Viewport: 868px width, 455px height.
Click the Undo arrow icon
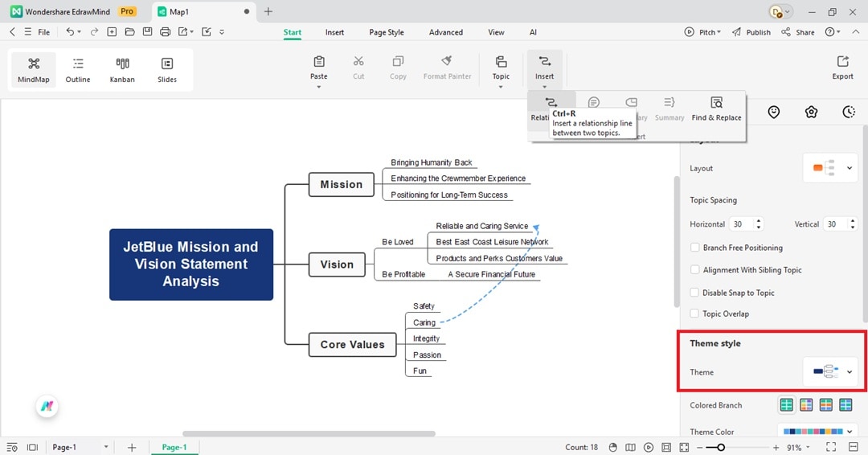pyautogui.click(x=70, y=32)
